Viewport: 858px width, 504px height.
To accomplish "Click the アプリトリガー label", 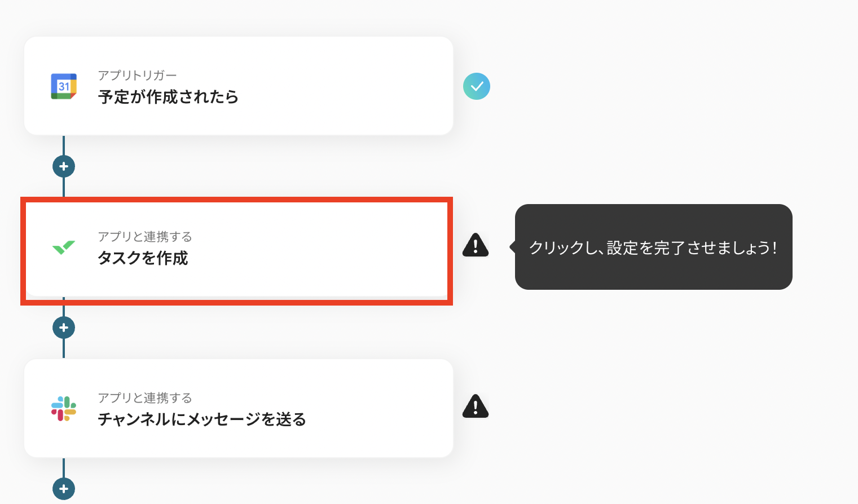I will (x=137, y=76).
